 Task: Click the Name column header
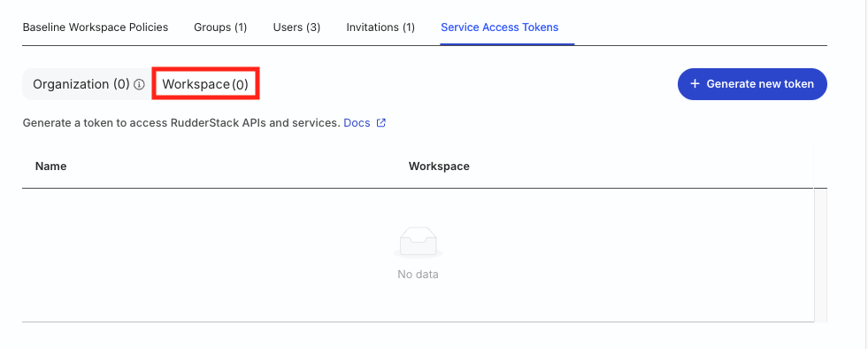(x=51, y=167)
